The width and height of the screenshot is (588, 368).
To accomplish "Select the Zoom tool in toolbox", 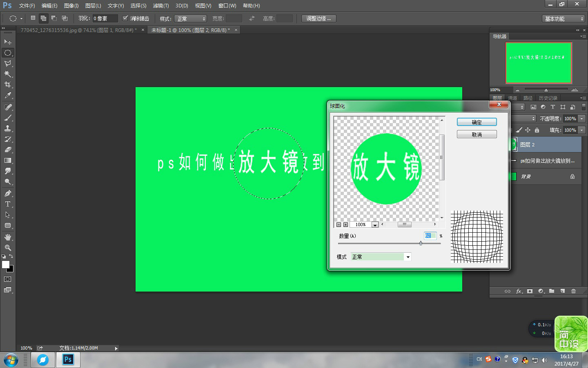I will (x=8, y=248).
